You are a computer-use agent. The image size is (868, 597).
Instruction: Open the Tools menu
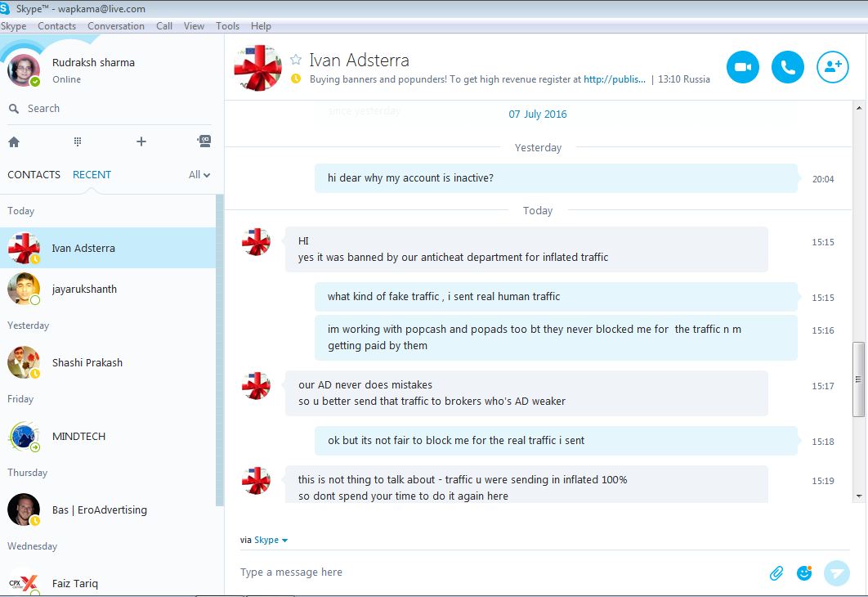pyautogui.click(x=227, y=26)
